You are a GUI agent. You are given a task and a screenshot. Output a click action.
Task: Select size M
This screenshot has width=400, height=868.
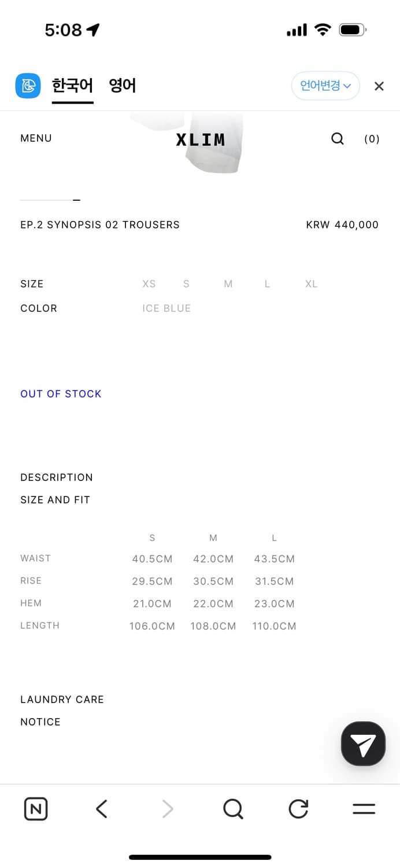[x=228, y=284]
